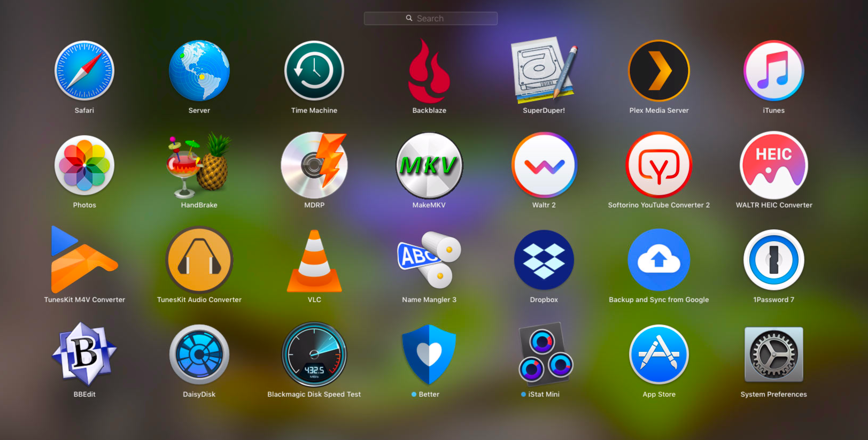Open the App Store icon
Image resolution: width=868 pixels, height=440 pixels.
(x=659, y=354)
